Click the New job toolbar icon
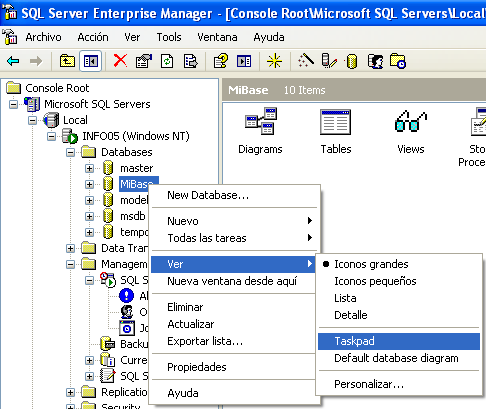 point(398,61)
